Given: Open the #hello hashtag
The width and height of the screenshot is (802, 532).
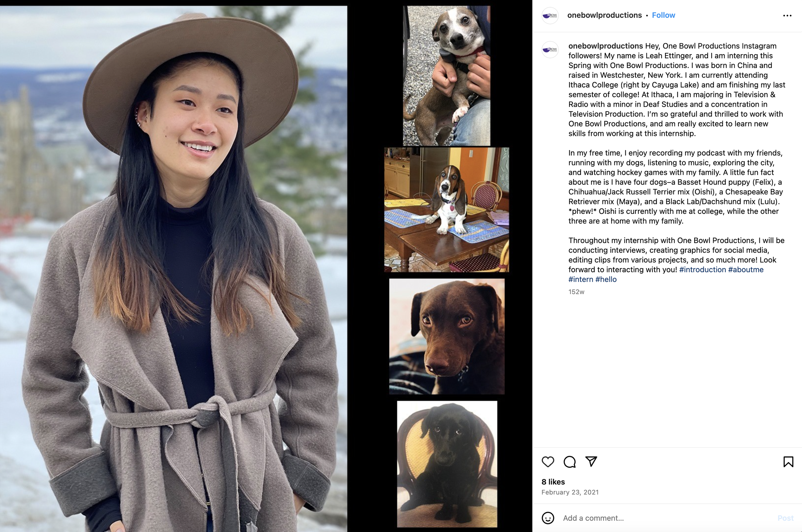Looking at the screenshot, I should coord(606,279).
